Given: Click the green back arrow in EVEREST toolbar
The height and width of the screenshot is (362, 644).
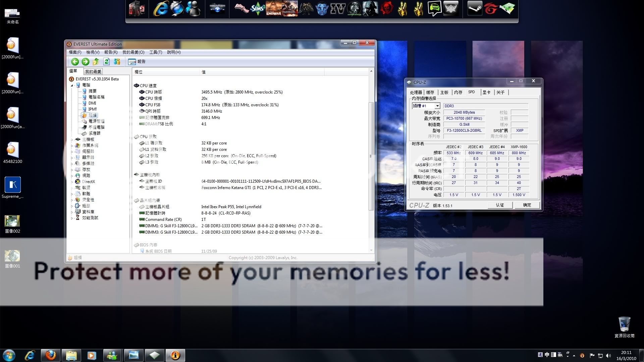Looking at the screenshot, I should point(75,62).
